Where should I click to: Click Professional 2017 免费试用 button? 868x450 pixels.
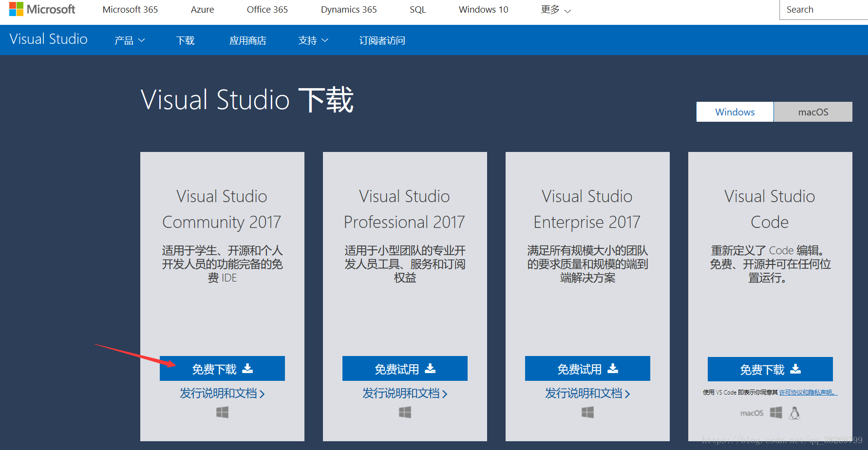[x=405, y=369]
